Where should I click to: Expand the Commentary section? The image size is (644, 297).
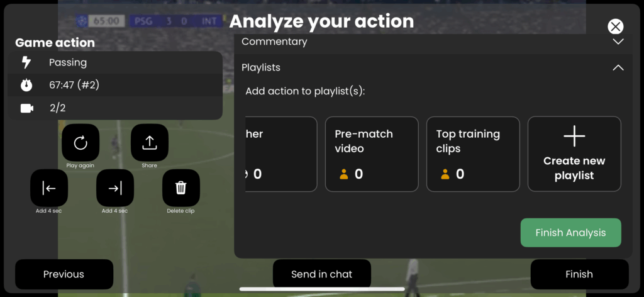click(x=618, y=42)
